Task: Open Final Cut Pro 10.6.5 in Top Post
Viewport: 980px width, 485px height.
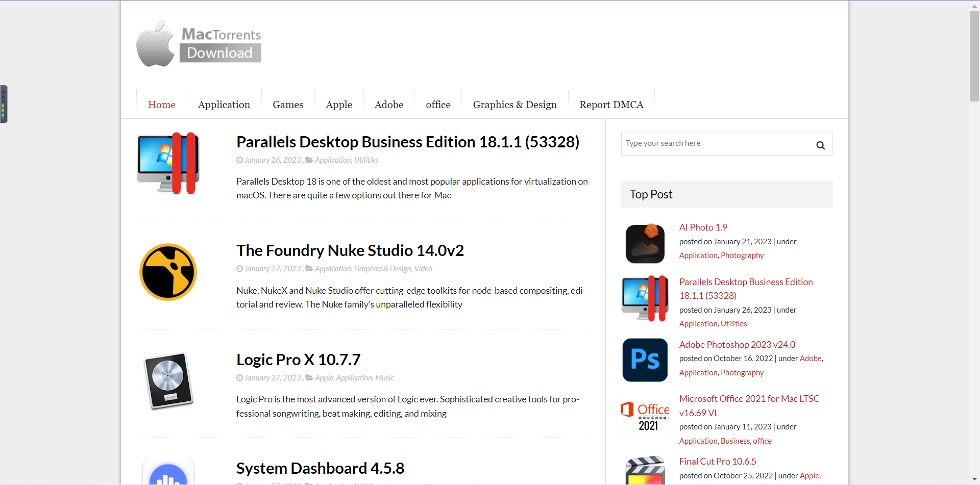Action: click(718, 462)
